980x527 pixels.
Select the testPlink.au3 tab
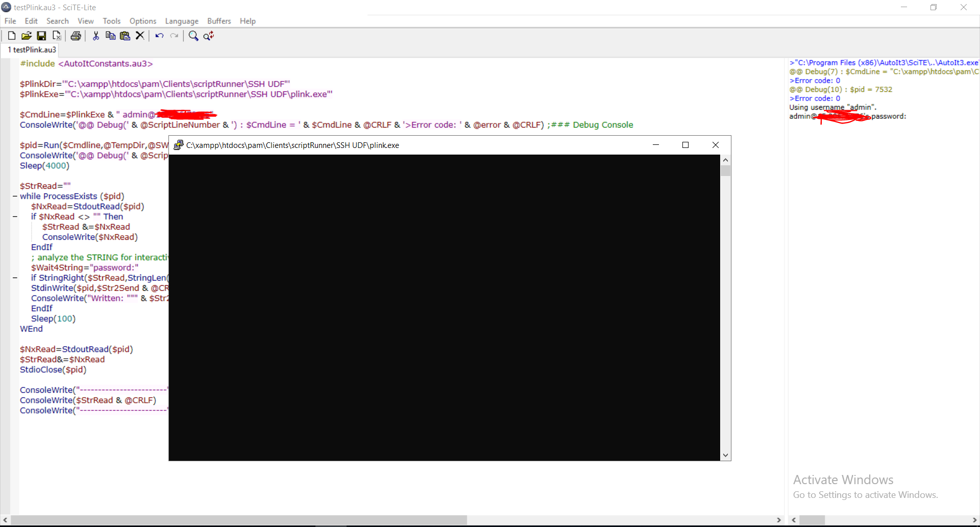coord(31,49)
